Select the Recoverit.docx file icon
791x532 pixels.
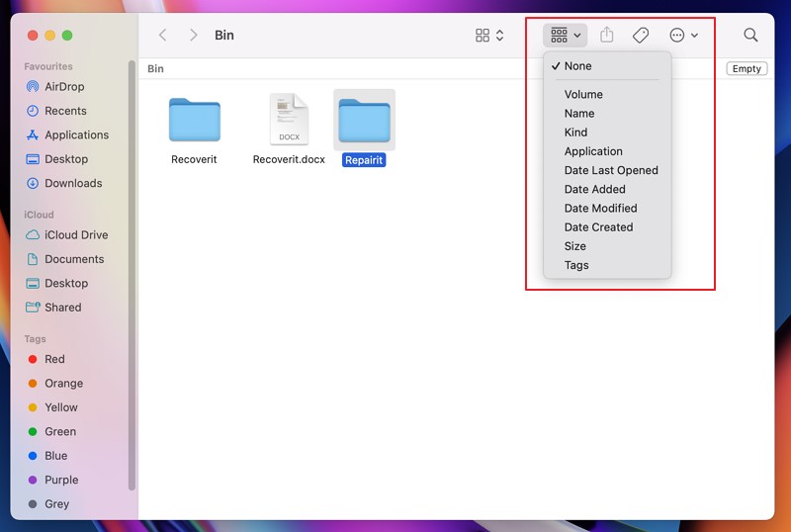click(289, 120)
